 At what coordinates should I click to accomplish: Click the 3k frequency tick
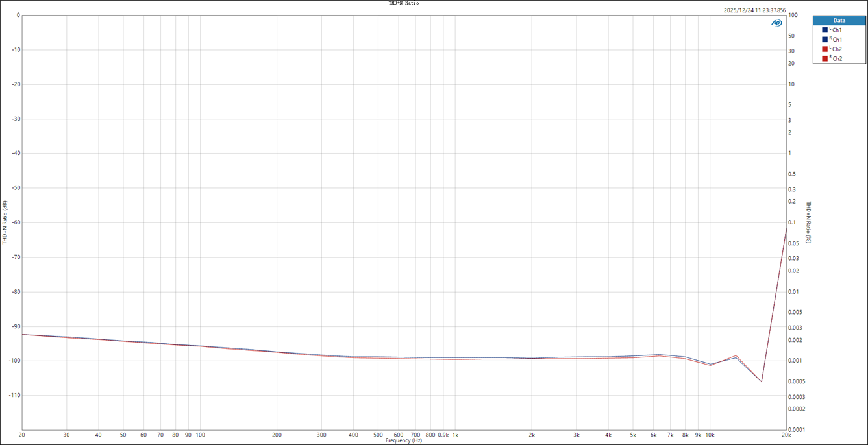click(x=577, y=435)
